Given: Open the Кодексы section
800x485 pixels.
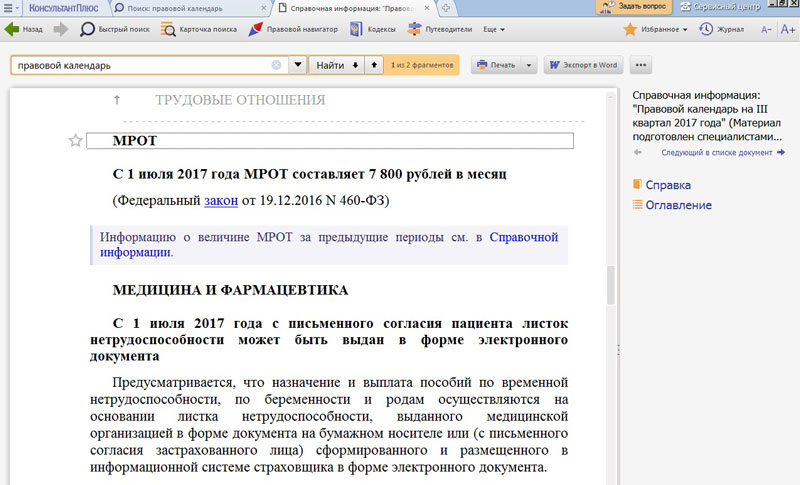Looking at the screenshot, I should click(x=371, y=29).
